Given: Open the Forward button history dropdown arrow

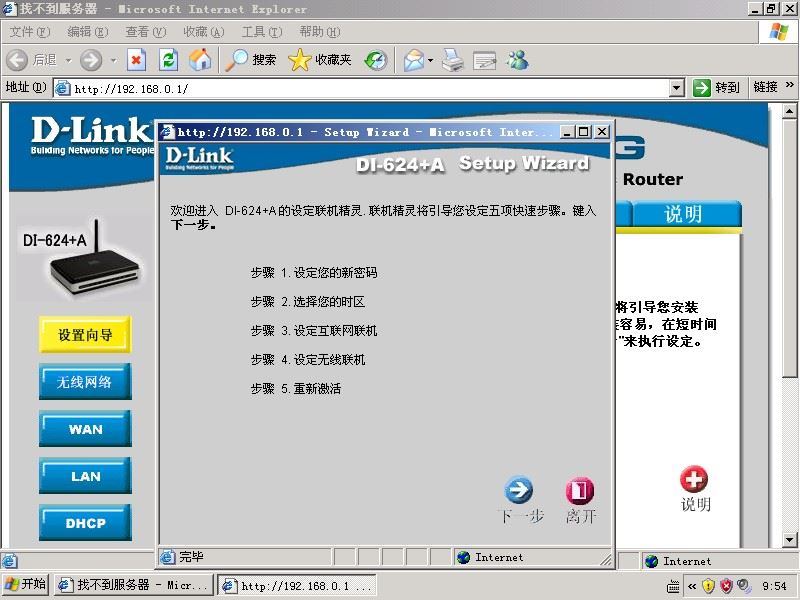Looking at the screenshot, I should click(113, 61).
